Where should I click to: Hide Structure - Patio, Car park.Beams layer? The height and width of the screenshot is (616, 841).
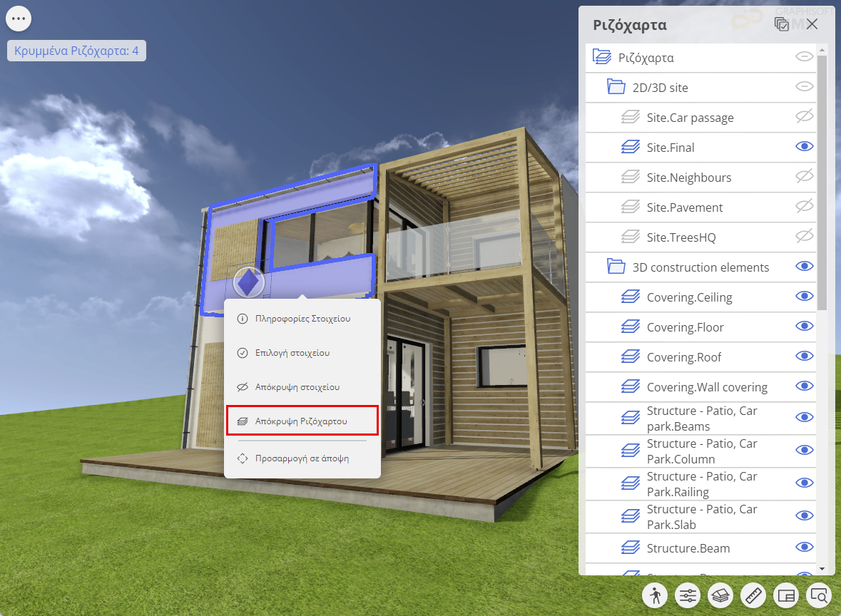pyautogui.click(x=805, y=417)
